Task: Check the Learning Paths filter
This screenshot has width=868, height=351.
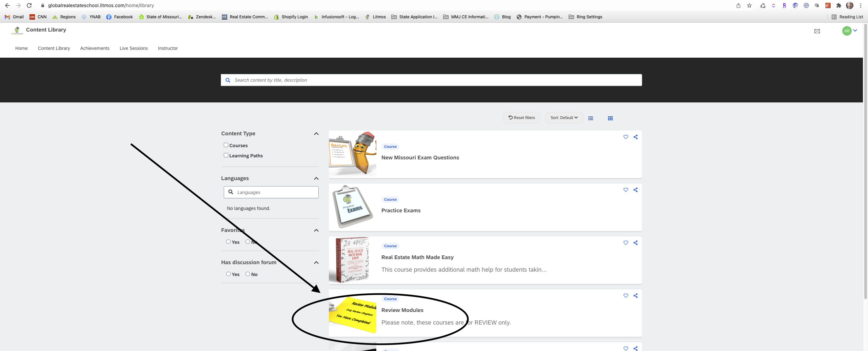Action: coord(226,155)
